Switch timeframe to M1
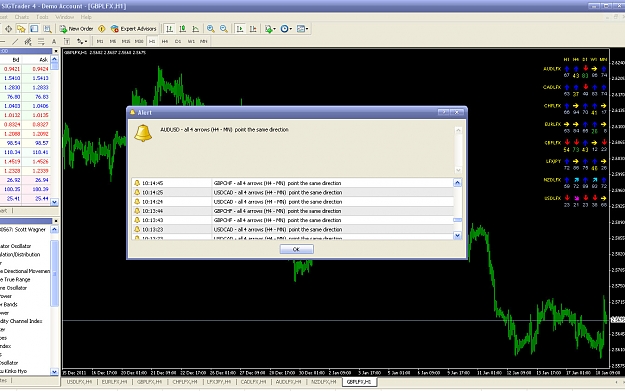 (x=100, y=41)
